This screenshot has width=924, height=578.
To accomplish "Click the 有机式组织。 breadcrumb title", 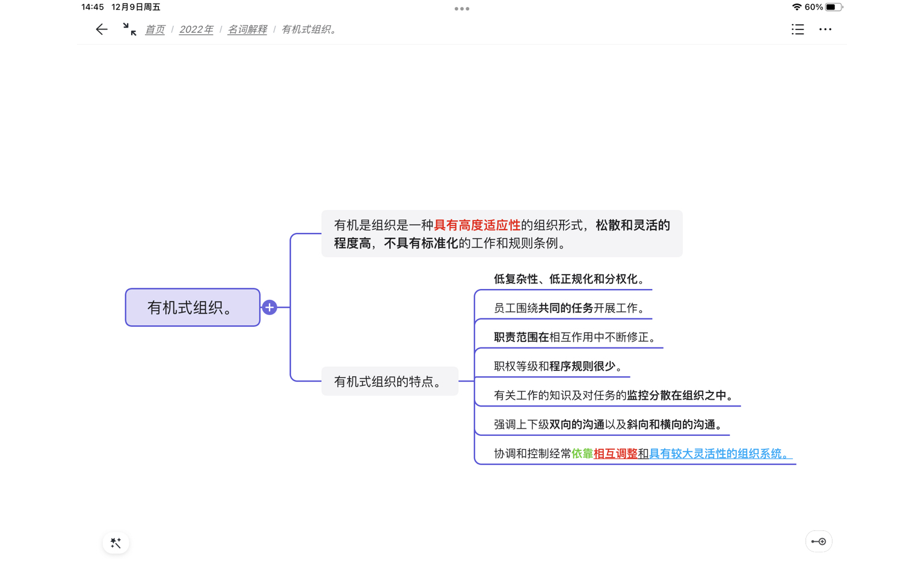I will [309, 30].
